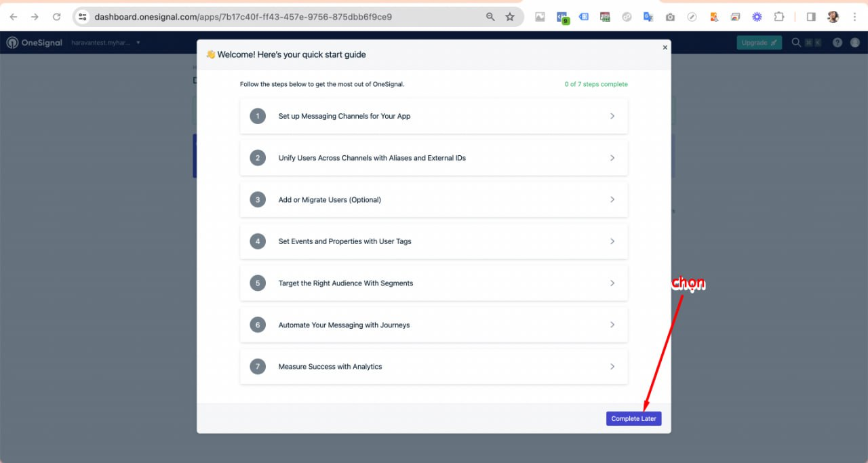
Task: Click the Upgrade button in header
Action: click(759, 43)
